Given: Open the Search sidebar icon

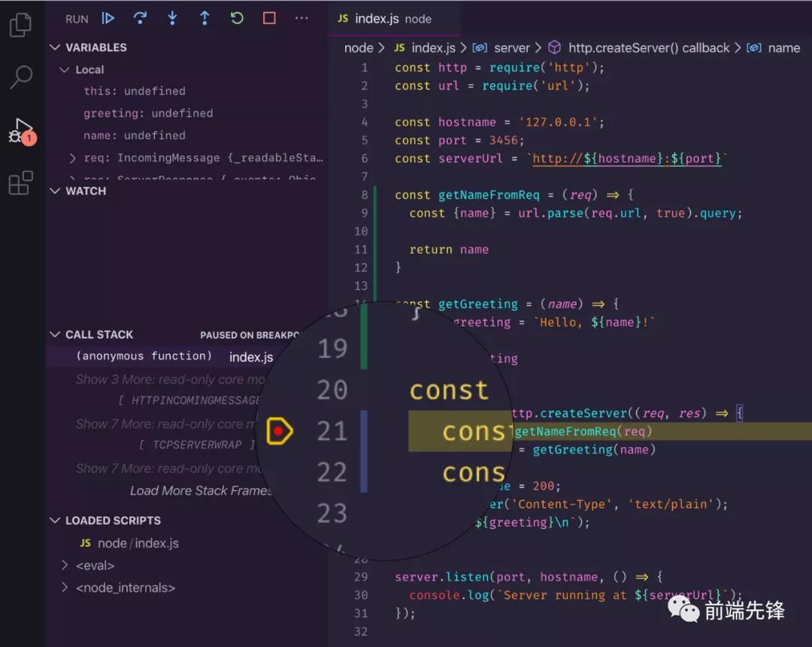Looking at the screenshot, I should 21,75.
